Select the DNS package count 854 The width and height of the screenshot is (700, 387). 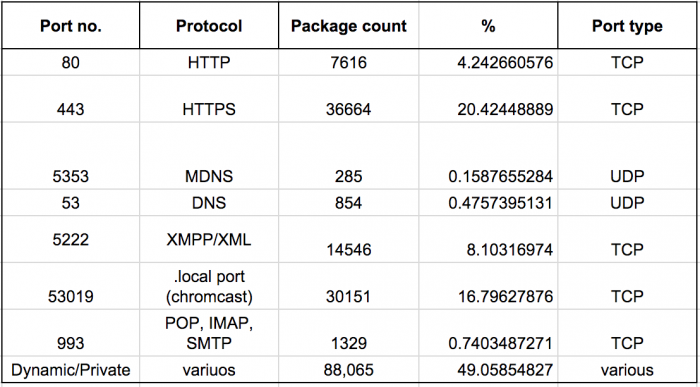pyautogui.click(x=349, y=203)
